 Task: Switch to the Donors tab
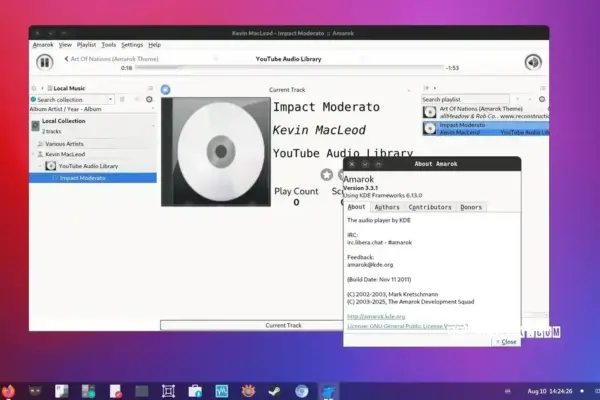tap(471, 207)
